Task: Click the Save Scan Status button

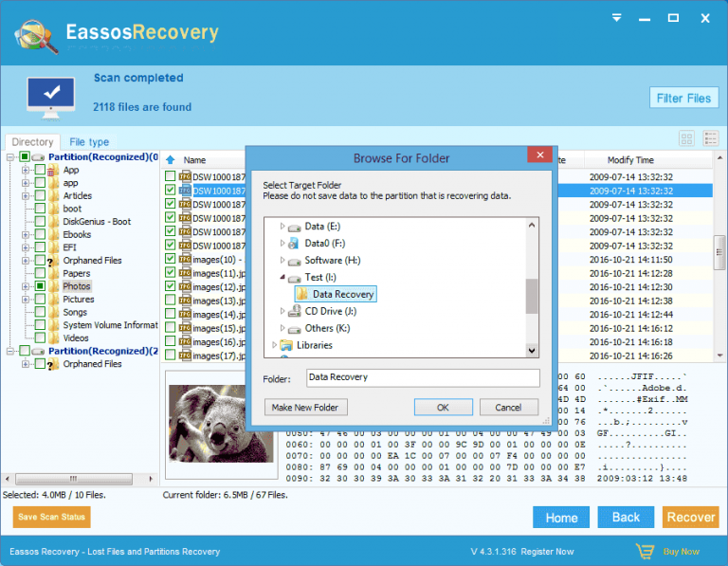Action: tap(51, 517)
